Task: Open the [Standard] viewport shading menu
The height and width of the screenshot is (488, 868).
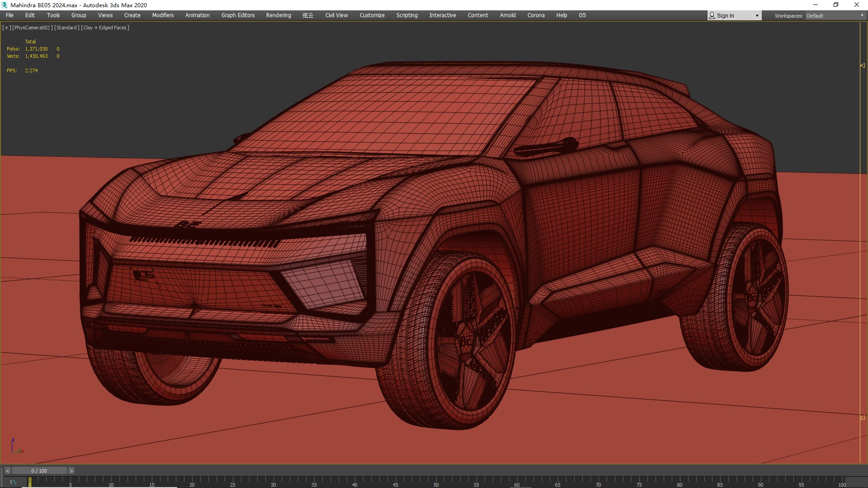Action: click(x=66, y=28)
